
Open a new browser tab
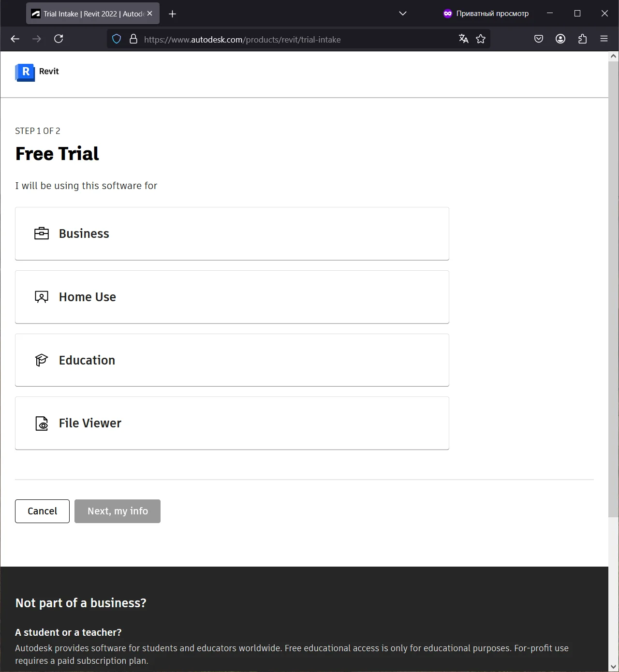(x=172, y=14)
